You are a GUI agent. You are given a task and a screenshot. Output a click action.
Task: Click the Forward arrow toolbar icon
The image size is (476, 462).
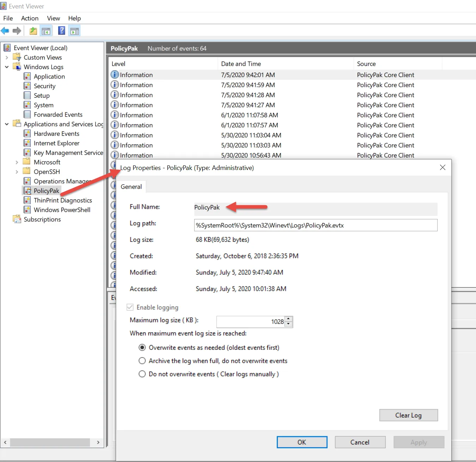click(x=17, y=31)
